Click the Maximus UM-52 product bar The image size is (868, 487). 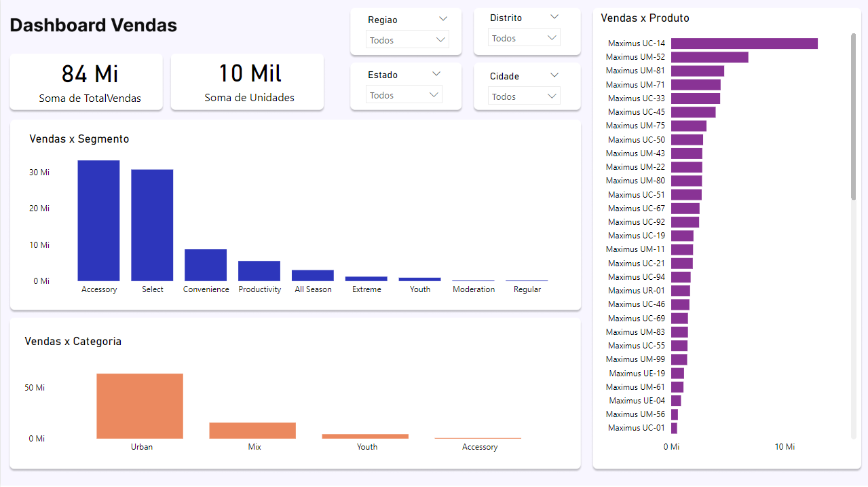709,57
